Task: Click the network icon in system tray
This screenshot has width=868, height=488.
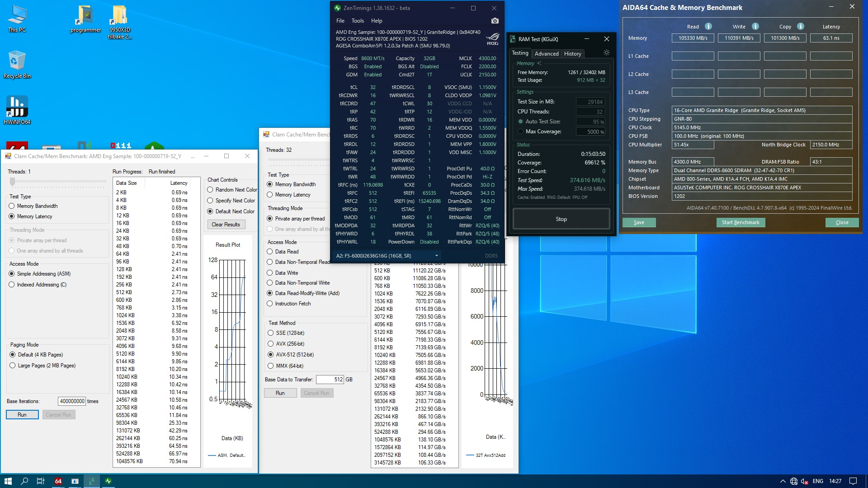Action: click(x=793, y=481)
